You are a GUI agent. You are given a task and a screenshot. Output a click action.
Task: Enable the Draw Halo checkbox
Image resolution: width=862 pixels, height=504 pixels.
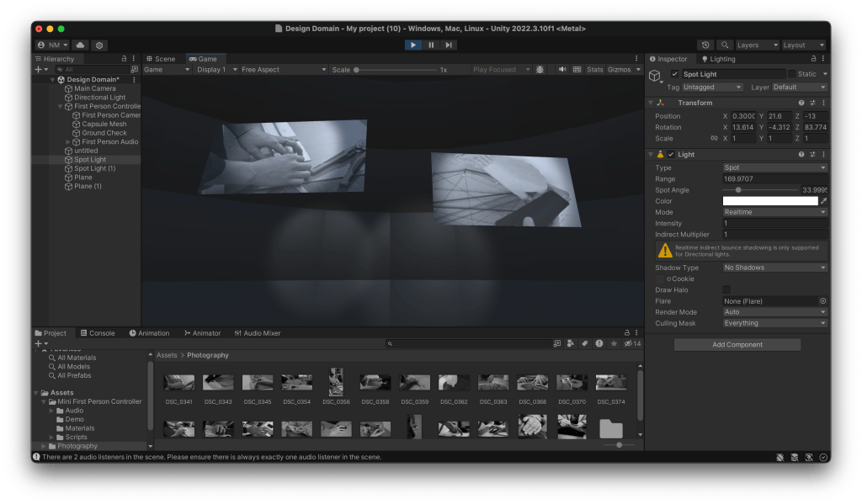[726, 289]
